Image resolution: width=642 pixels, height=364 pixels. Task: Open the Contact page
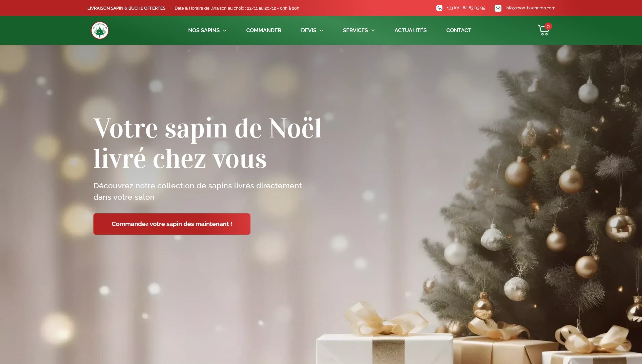(x=459, y=30)
